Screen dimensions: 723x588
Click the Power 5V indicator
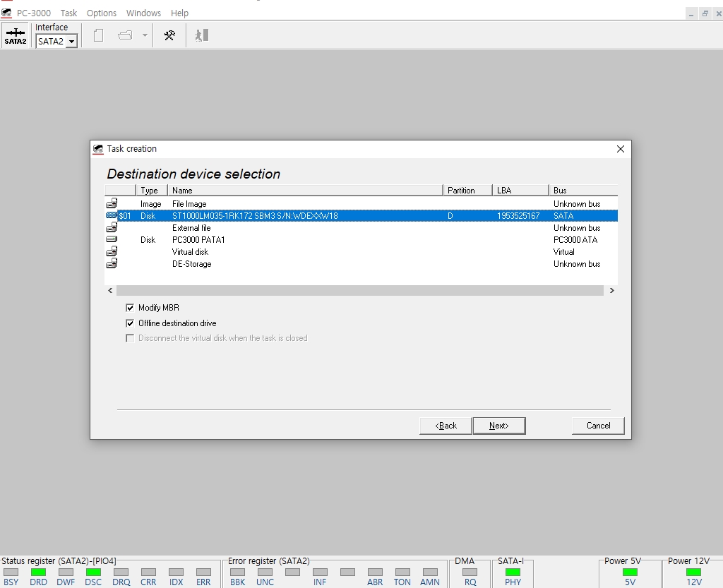coord(630,572)
